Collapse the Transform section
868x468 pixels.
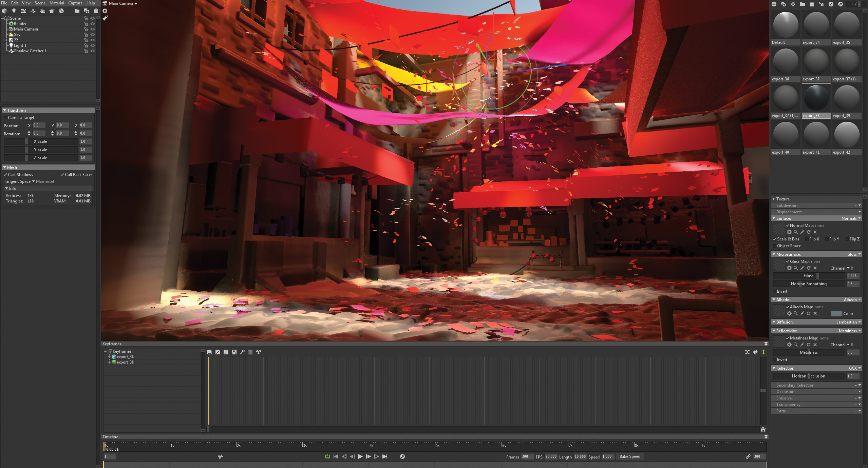pyautogui.click(x=4, y=111)
